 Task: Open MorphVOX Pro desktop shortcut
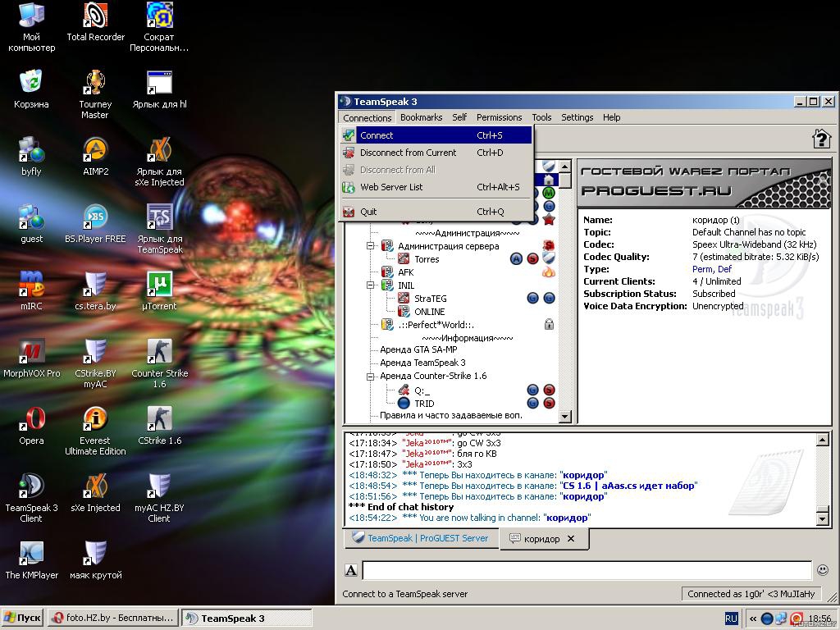click(31, 358)
